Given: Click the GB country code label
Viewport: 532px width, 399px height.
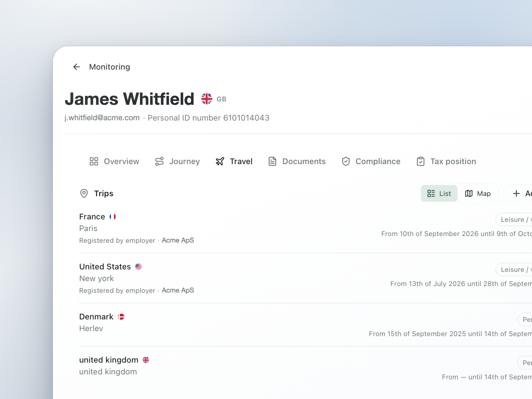Looking at the screenshot, I should [x=221, y=99].
